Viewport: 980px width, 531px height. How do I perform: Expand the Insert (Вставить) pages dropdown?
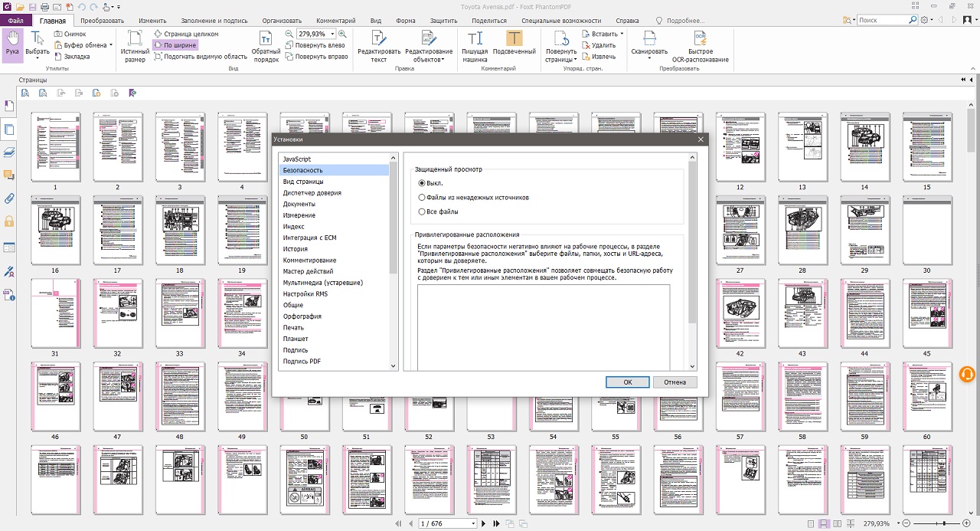click(x=621, y=34)
